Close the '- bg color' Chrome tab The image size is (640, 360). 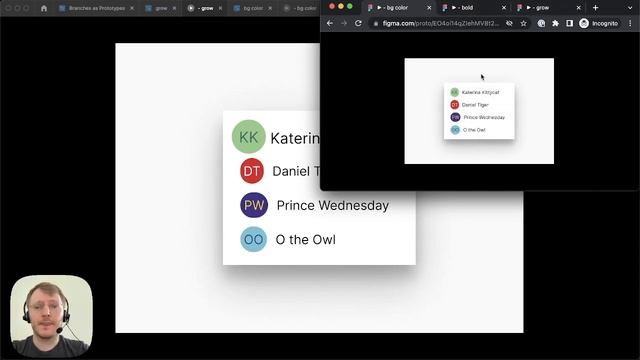coord(429,8)
